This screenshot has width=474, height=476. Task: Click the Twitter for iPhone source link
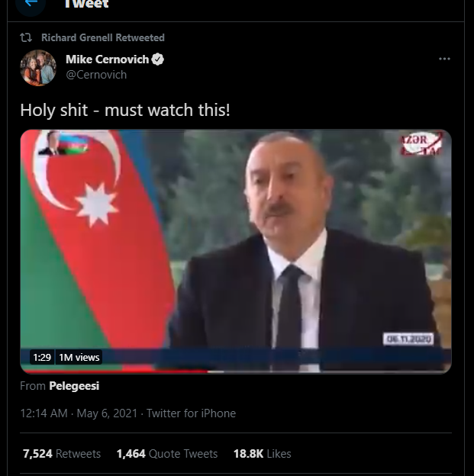click(191, 413)
